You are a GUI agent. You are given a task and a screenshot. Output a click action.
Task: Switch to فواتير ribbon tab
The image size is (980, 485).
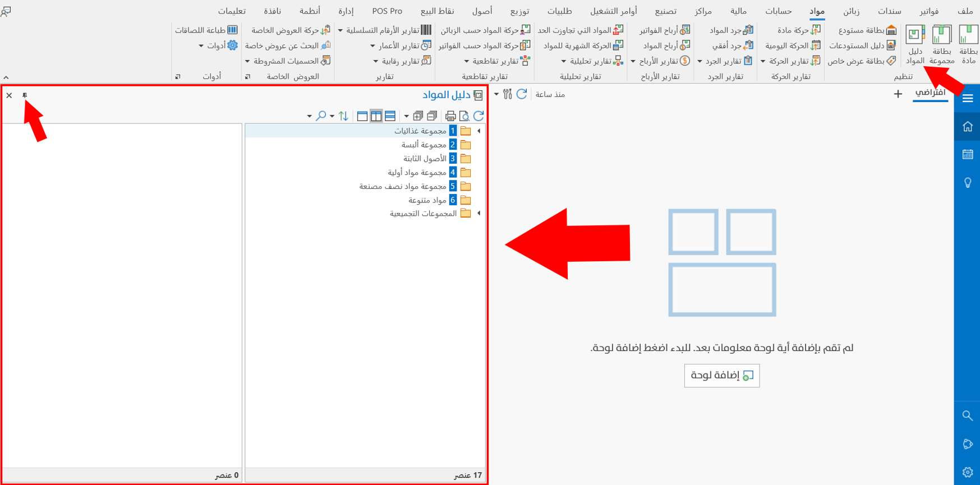(930, 11)
